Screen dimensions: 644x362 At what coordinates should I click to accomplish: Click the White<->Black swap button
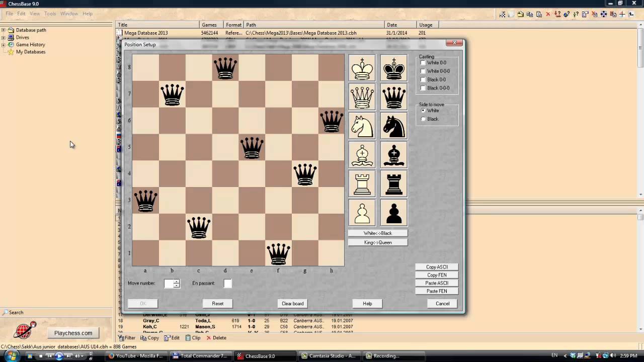[x=378, y=233]
